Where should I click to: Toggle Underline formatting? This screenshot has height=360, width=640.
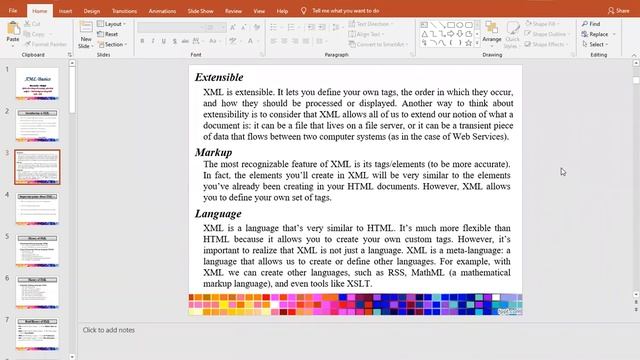[164, 41]
